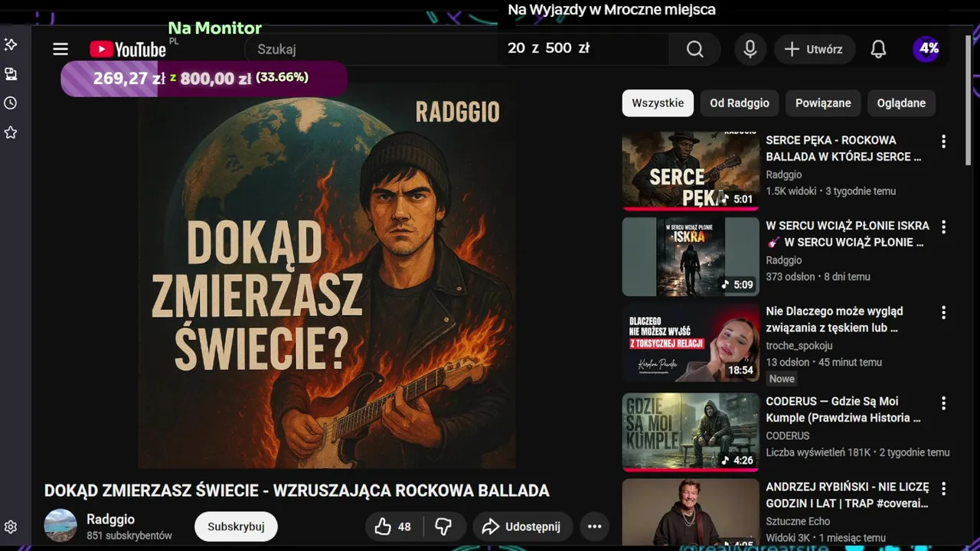Click the search magnifier button

(694, 49)
